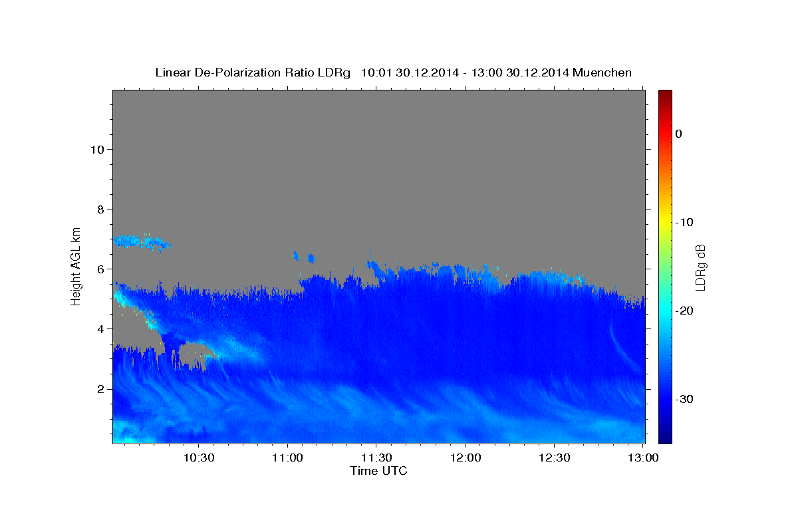This screenshot has width=798, height=532.
Task: Click the station name "Muenchen" in title
Action: coord(602,72)
